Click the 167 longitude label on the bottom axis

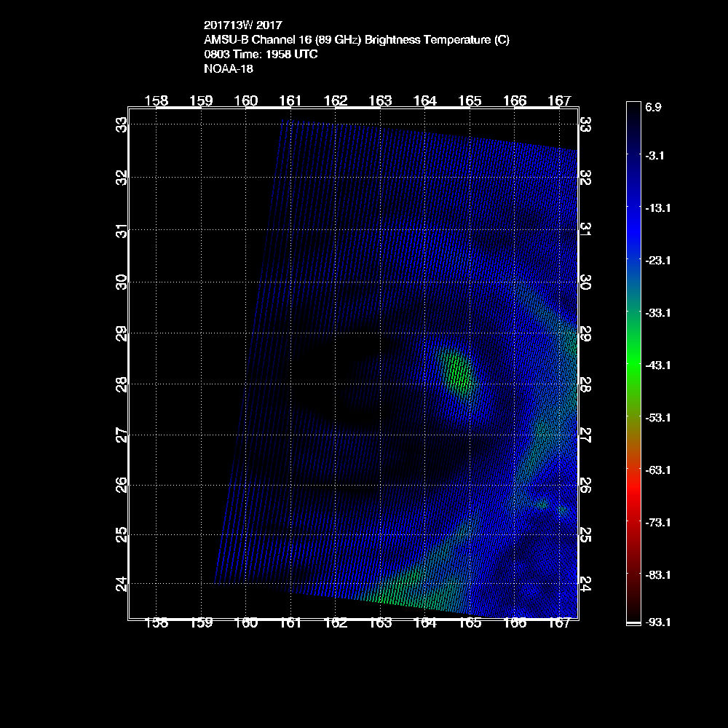click(558, 622)
